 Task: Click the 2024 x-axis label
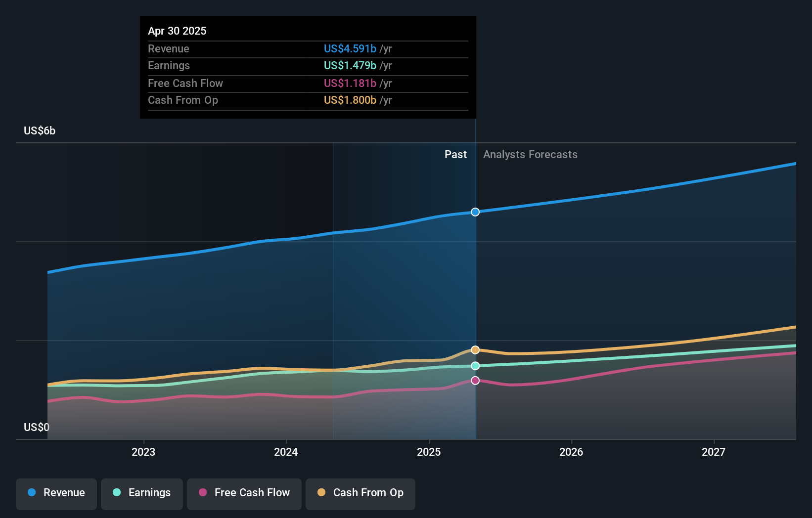tap(286, 452)
